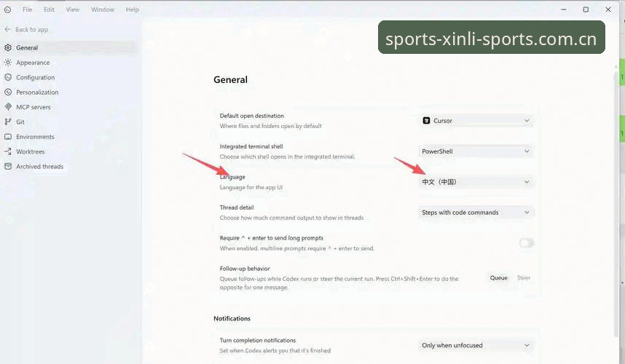This screenshot has width=625, height=364.
Task: Open the Help menu
Action: [x=133, y=9]
